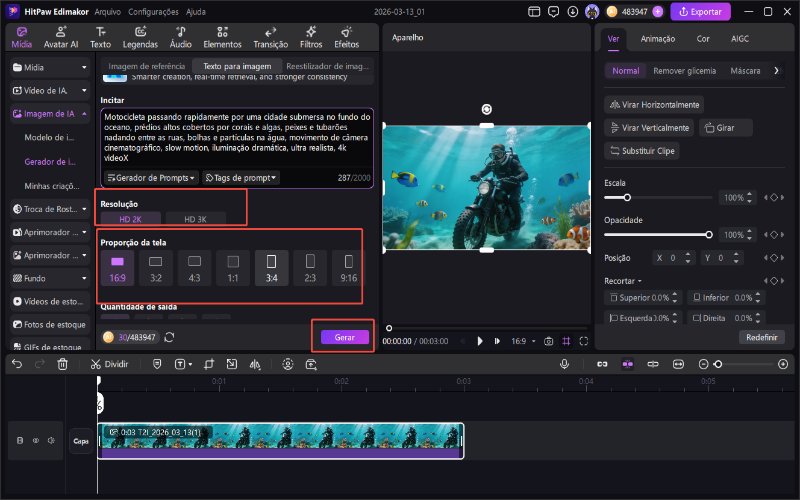Click the purple plus add credits icon

click(x=658, y=11)
